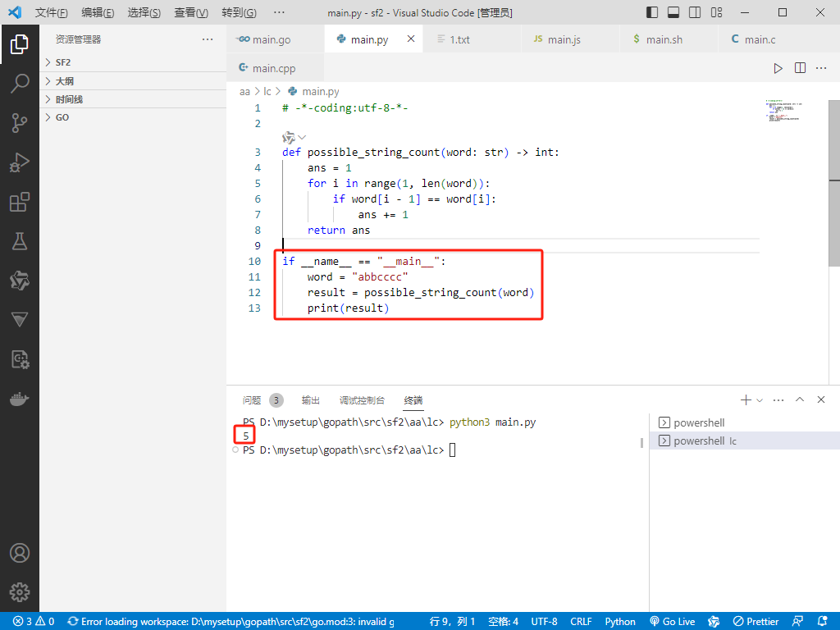840x630 pixels.
Task: Show the 问题 problems panel tab
Action: point(262,400)
